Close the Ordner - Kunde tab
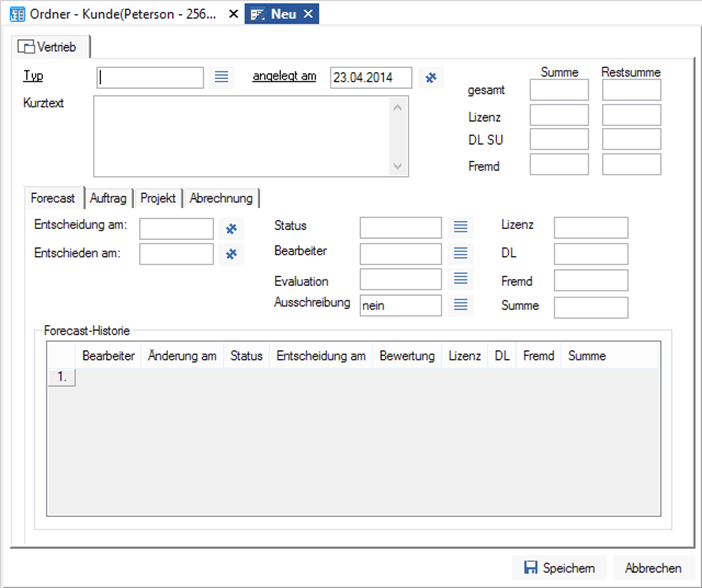The height and width of the screenshot is (588, 702). click(x=233, y=13)
